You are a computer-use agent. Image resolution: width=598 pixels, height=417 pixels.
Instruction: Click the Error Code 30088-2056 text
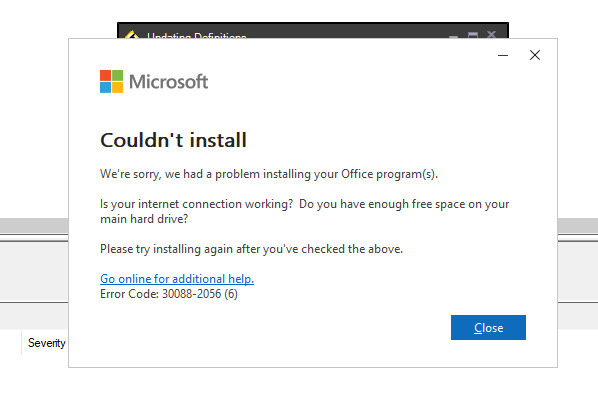pyautogui.click(x=169, y=294)
